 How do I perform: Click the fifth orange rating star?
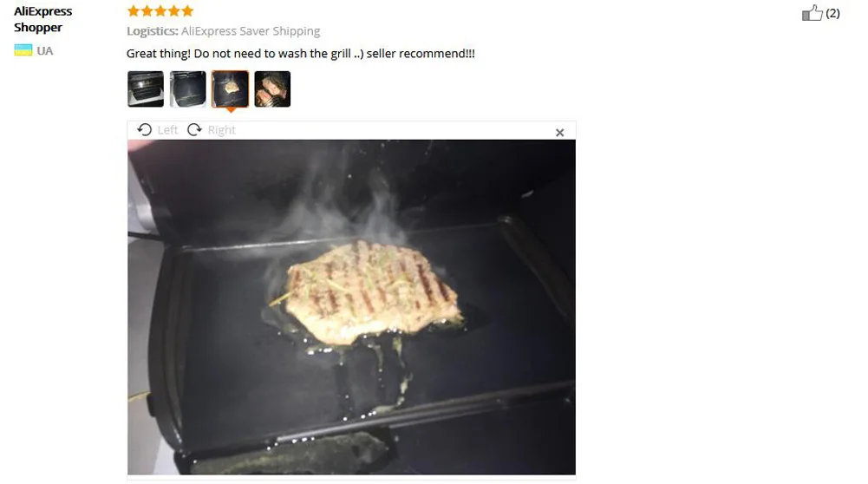tap(187, 10)
